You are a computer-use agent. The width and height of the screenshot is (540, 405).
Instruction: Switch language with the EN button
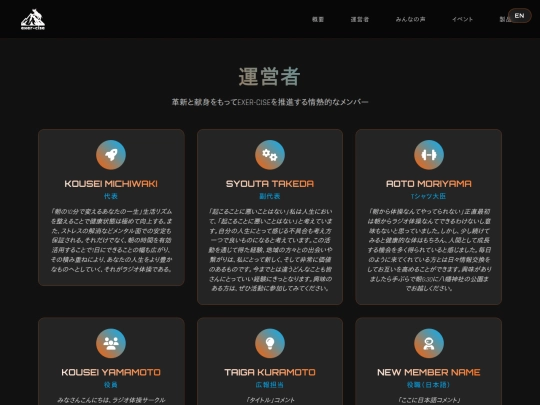click(x=519, y=15)
